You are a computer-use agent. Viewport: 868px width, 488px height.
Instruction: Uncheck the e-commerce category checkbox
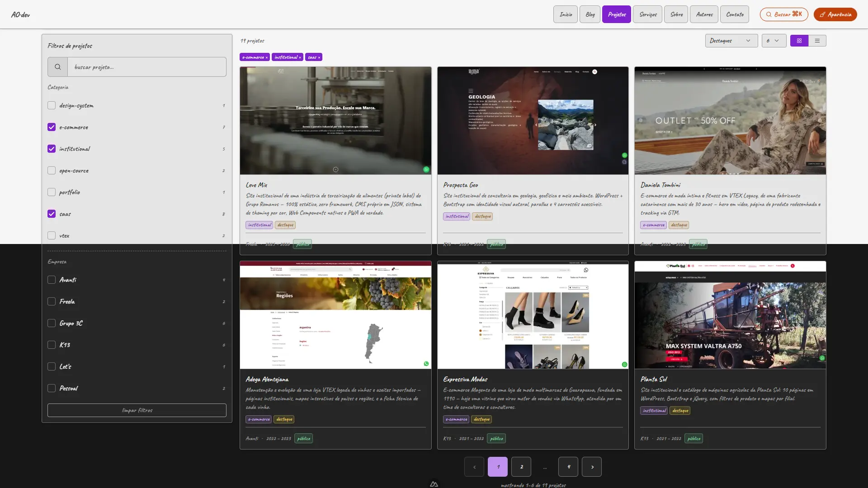point(52,127)
